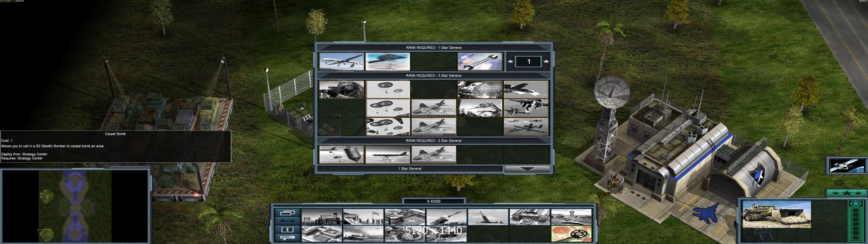The image size is (868, 244).
Task: Click the selected Dozer portrait
Action: (x=777, y=214)
